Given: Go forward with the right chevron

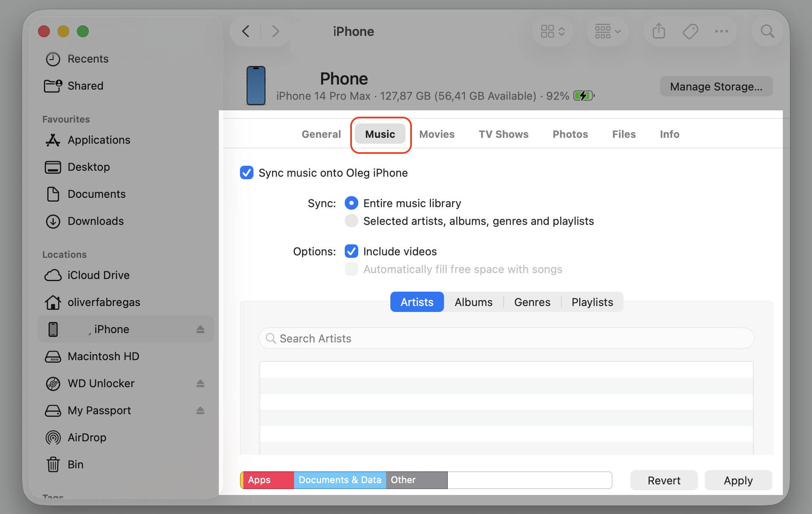Looking at the screenshot, I should coord(275,31).
